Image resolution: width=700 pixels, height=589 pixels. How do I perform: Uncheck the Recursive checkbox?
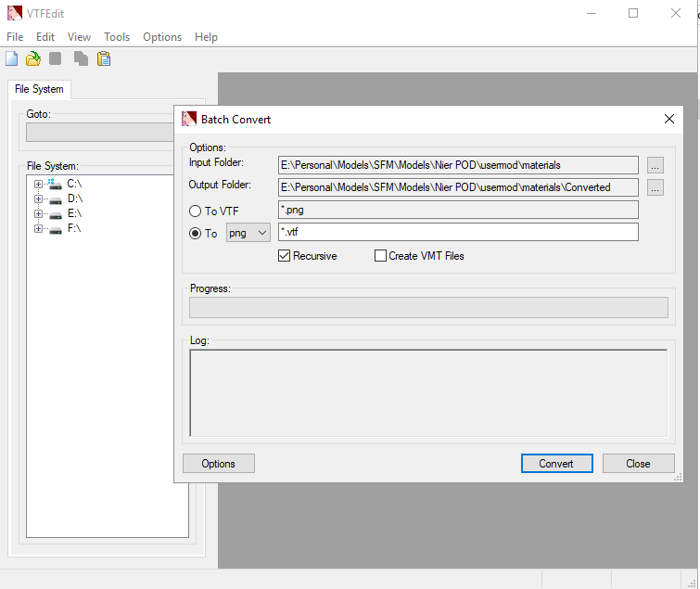click(285, 256)
